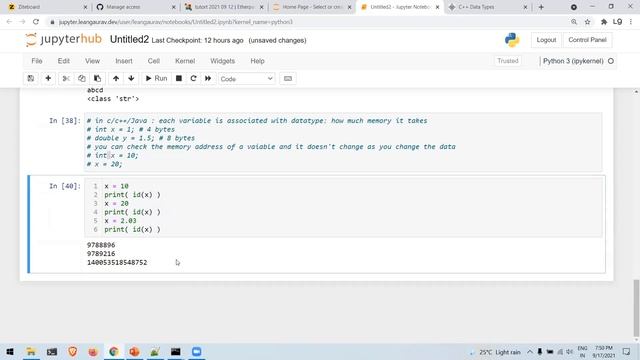
Task: Restart kernel and run all icon
Action: point(208,78)
